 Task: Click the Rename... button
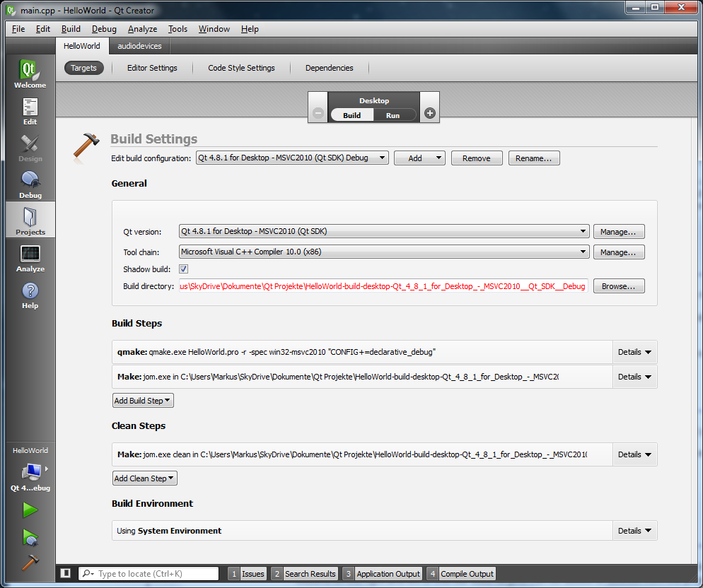534,158
